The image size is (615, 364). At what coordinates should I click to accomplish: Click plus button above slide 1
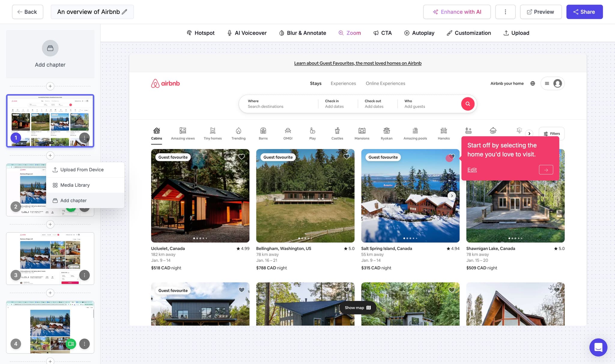click(x=50, y=86)
